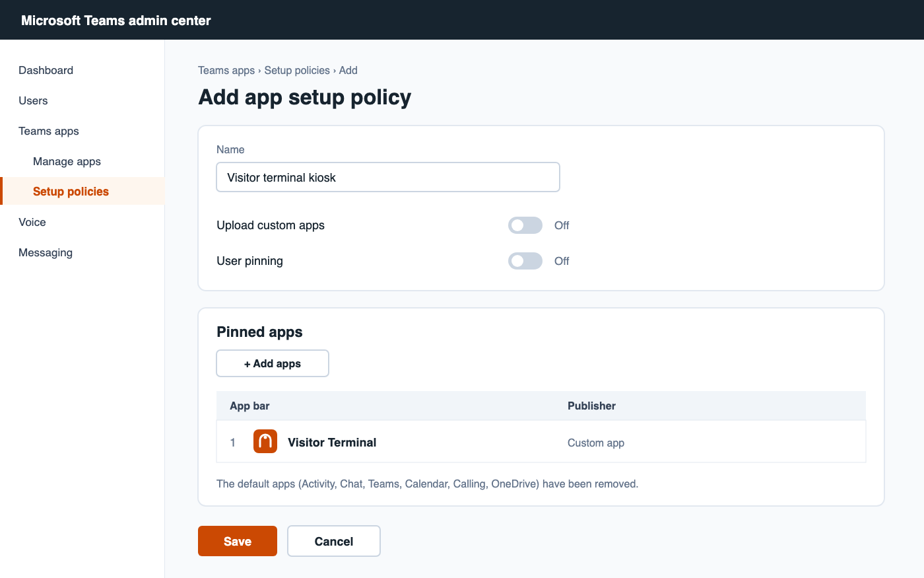Focus the policy Name input field

[388, 177]
